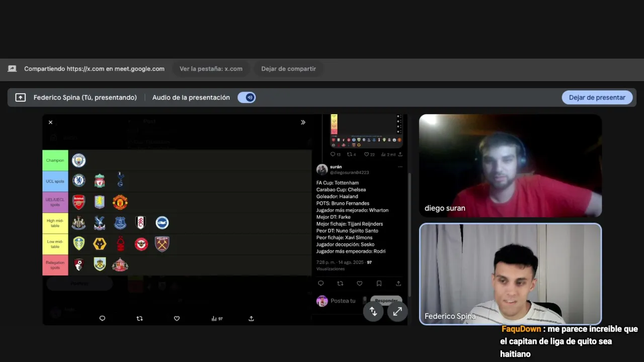Click share icon in image viewer bar
The image size is (644, 362).
251,318
